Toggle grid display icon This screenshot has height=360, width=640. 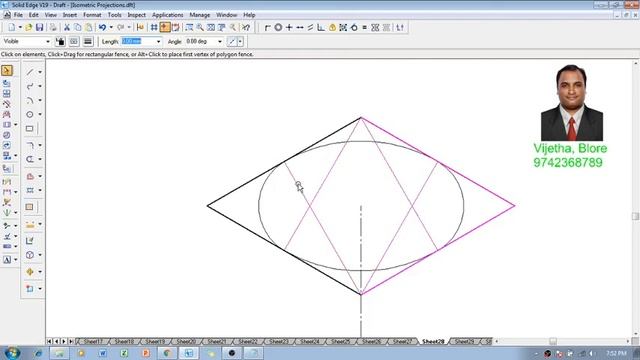click(154, 27)
